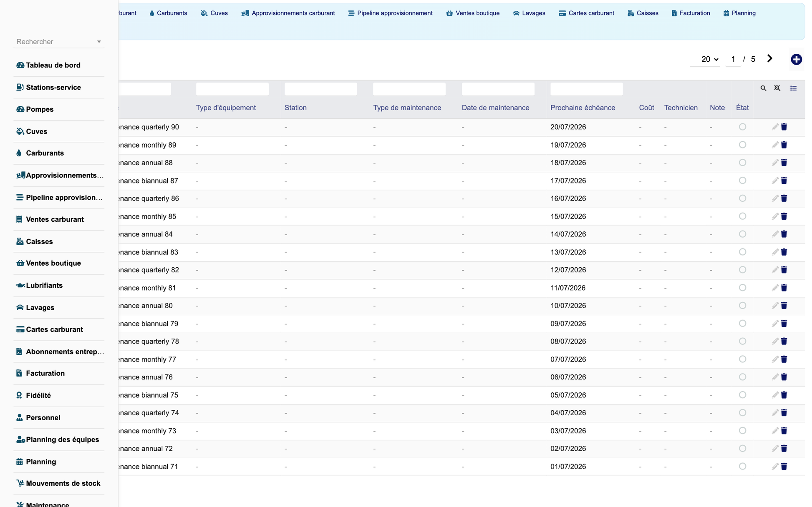Delete the maintenance quarterly 78 row

[784, 341]
